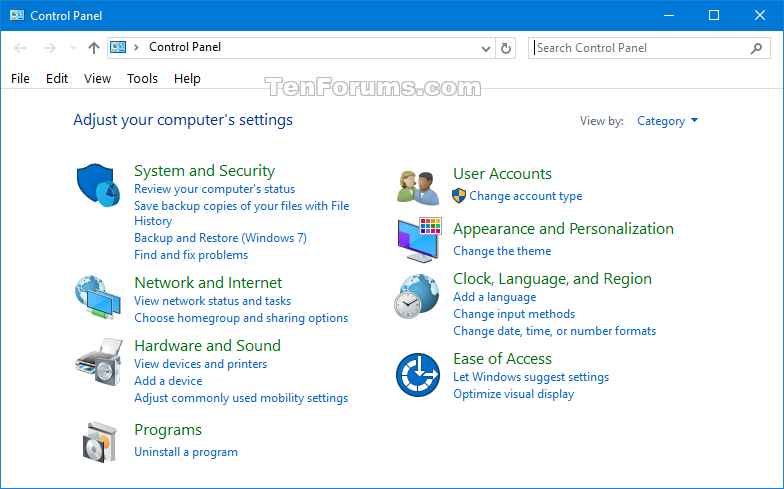Open the Clock, Language, and Region icon
Image resolution: width=784 pixels, height=489 pixels.
coord(417,296)
